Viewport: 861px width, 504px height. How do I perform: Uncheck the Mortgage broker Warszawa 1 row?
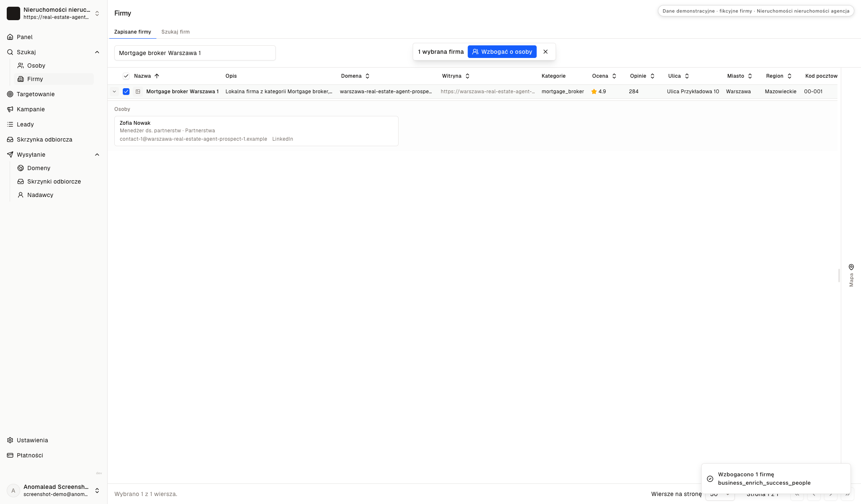126,92
